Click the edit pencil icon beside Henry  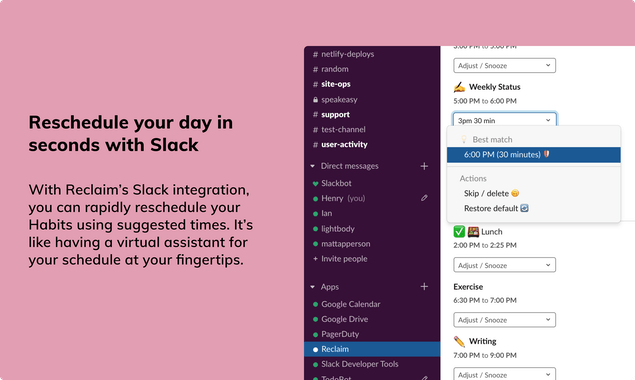424,198
